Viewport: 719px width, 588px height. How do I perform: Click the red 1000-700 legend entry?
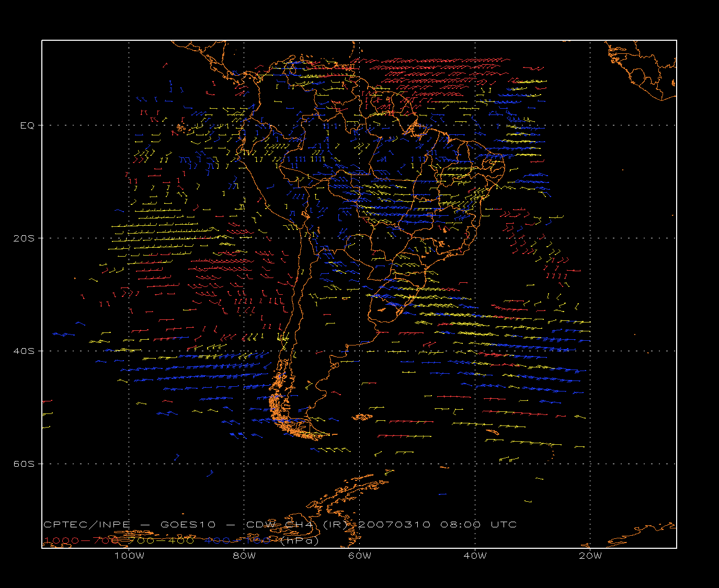tap(82, 541)
